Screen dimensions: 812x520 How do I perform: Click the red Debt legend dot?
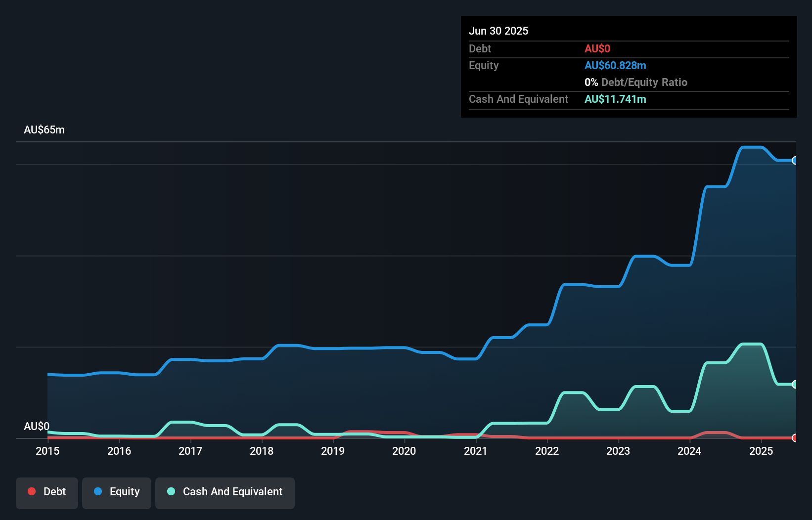coord(32,491)
